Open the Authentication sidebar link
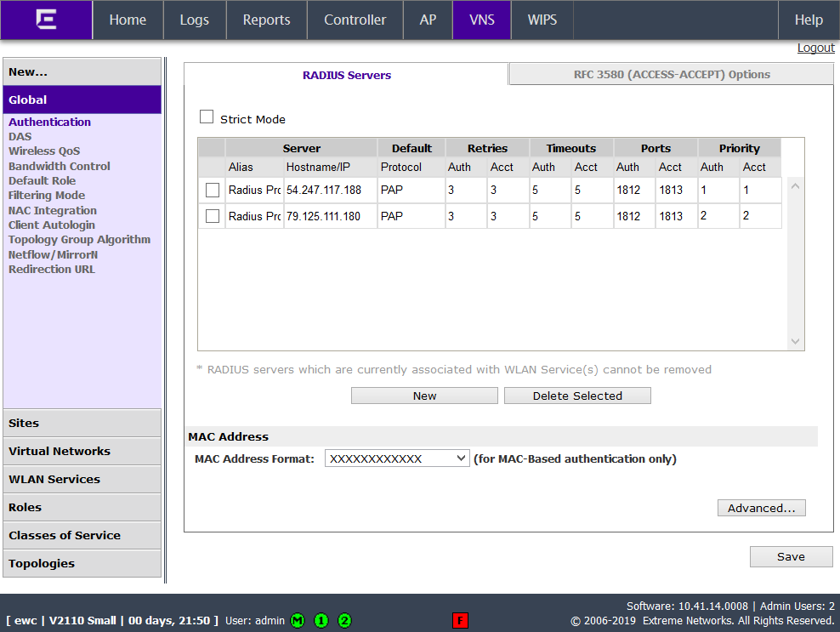The width and height of the screenshot is (840, 632). [50, 122]
